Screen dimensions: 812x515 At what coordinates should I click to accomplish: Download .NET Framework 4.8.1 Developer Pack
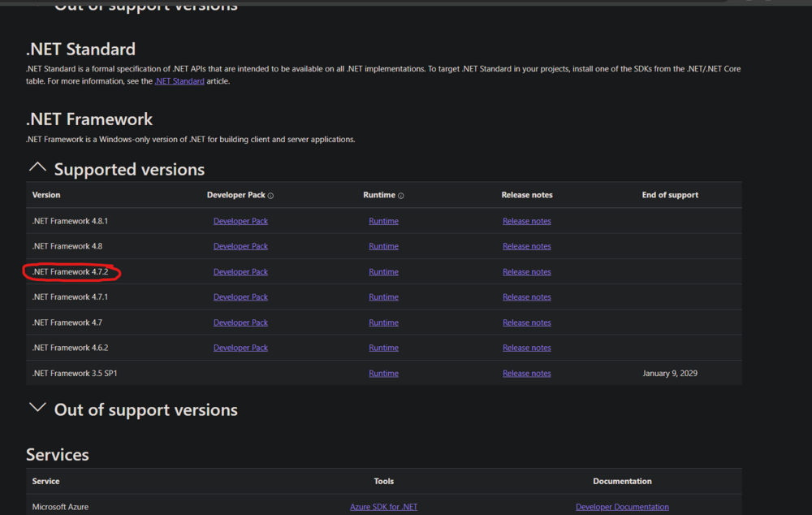pos(240,221)
